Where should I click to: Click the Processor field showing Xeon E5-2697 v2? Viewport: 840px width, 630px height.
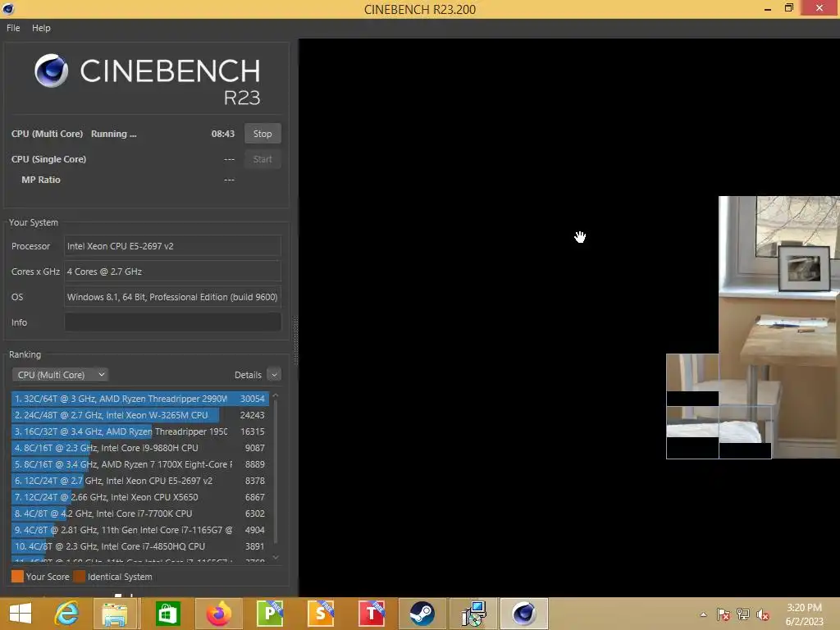point(172,246)
